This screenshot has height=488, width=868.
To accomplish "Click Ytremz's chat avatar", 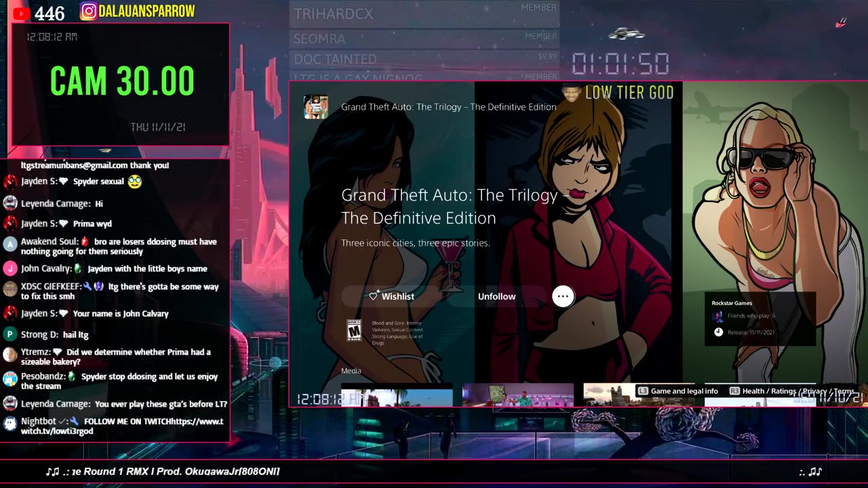I will [x=9, y=354].
